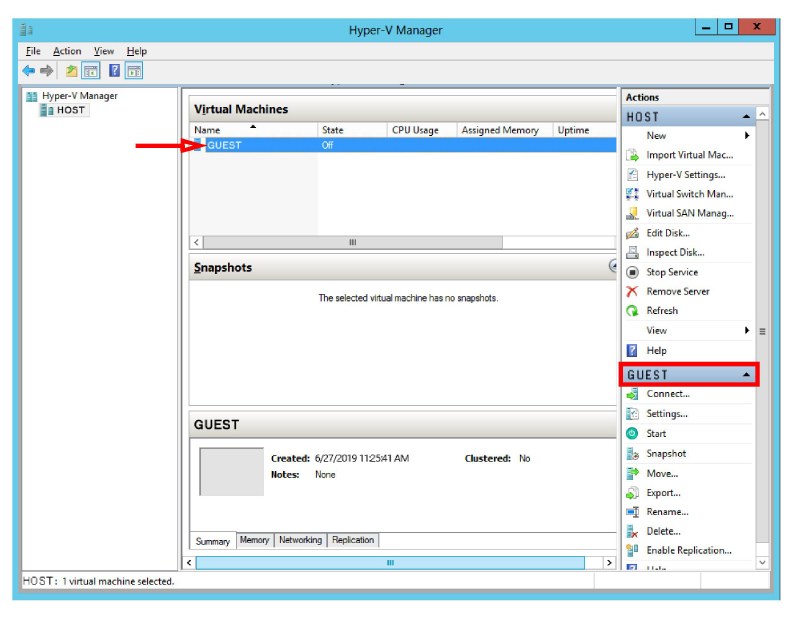Sort by the State column header
Screen dimensions: 792x622
click(352, 130)
